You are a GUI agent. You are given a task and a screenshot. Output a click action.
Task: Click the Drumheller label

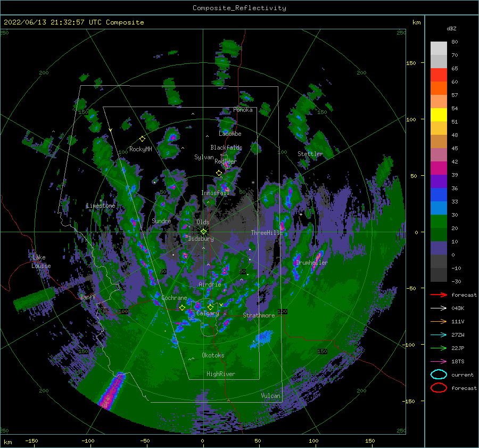(312, 263)
